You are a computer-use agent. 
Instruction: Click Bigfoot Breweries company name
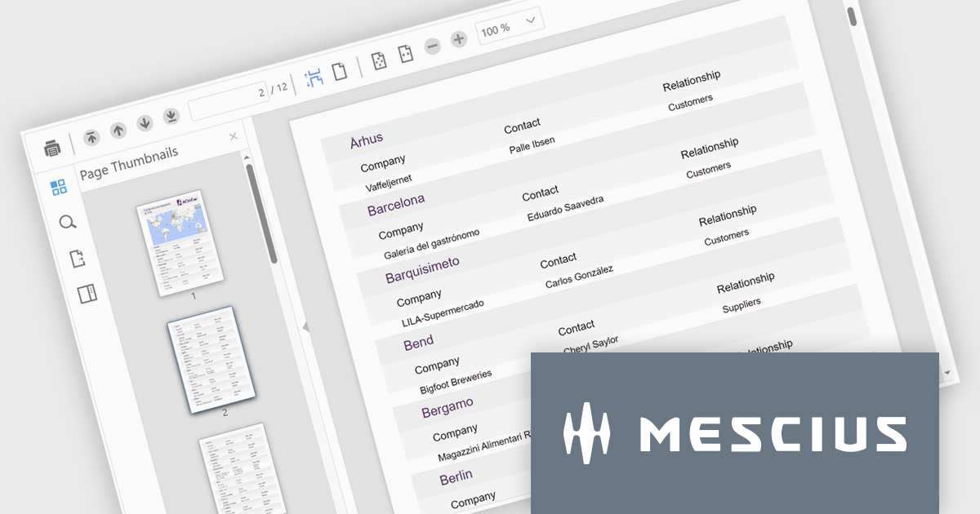pos(457,381)
